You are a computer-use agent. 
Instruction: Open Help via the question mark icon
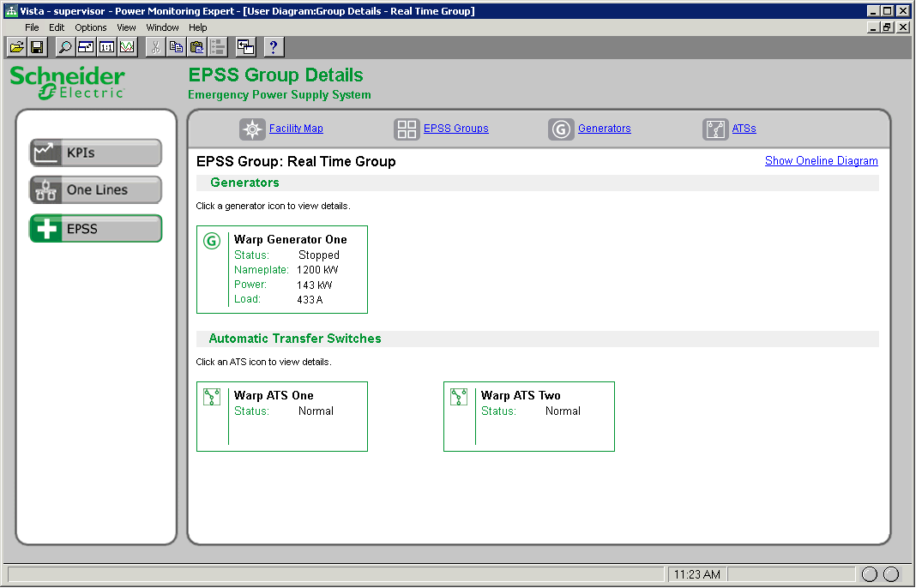click(x=273, y=46)
